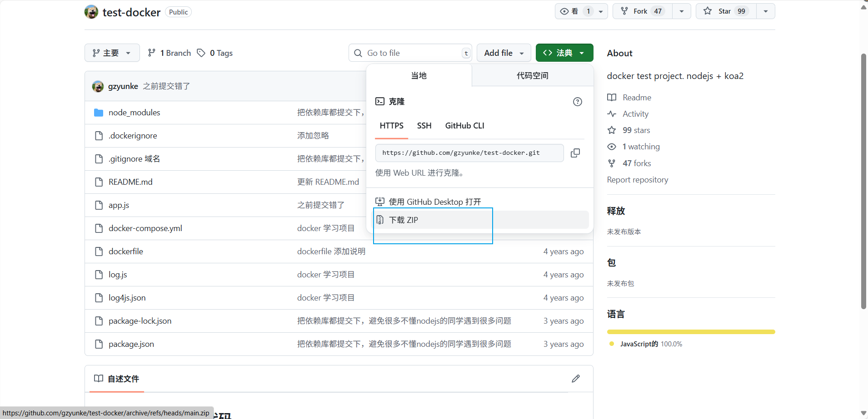Viewport: 868px width, 419px height.
Task: Open the 更新 README.md commit message
Action: tap(328, 182)
